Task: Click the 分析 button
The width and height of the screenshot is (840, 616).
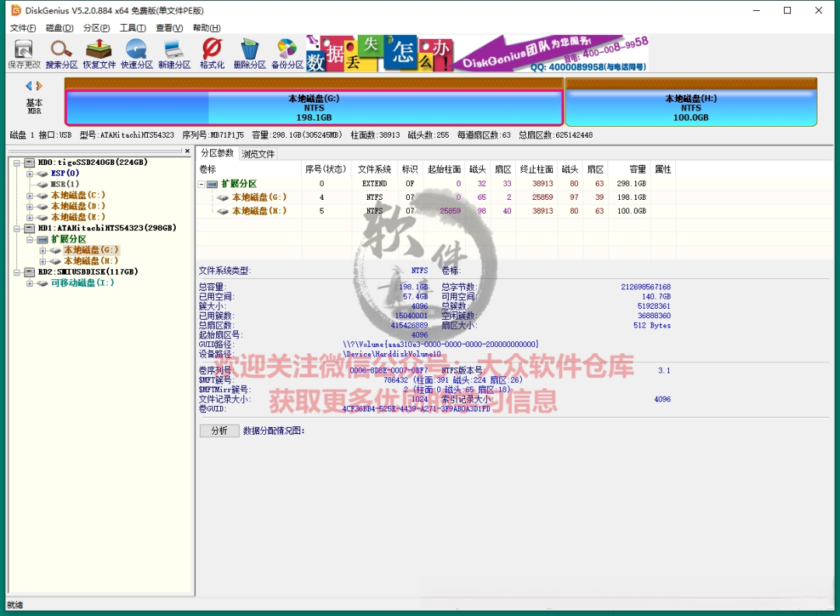Action: [x=219, y=431]
